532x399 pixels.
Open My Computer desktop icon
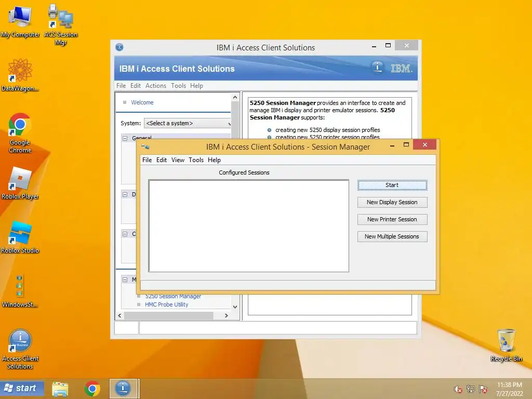coord(20,21)
